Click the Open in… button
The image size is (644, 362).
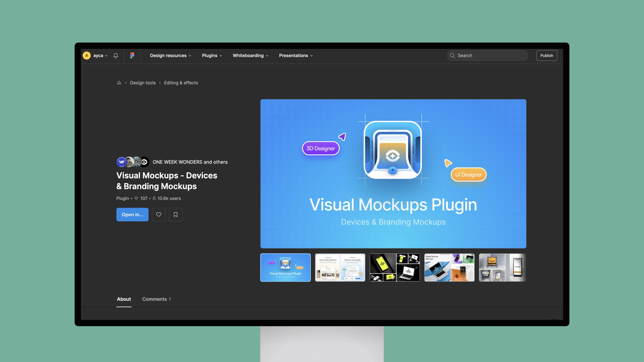tap(132, 214)
